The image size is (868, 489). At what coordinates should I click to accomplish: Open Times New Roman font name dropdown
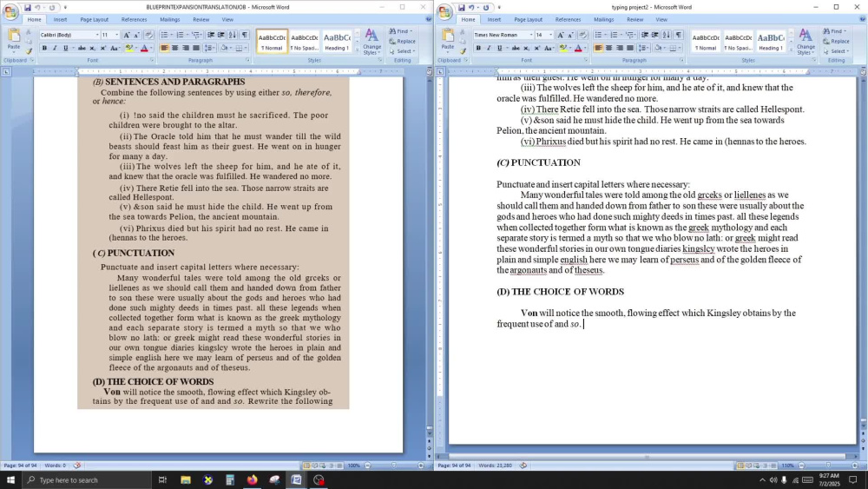point(531,35)
